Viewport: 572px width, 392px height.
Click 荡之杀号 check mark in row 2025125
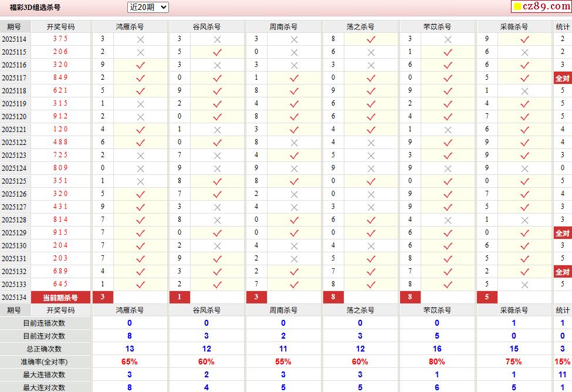[371, 181]
